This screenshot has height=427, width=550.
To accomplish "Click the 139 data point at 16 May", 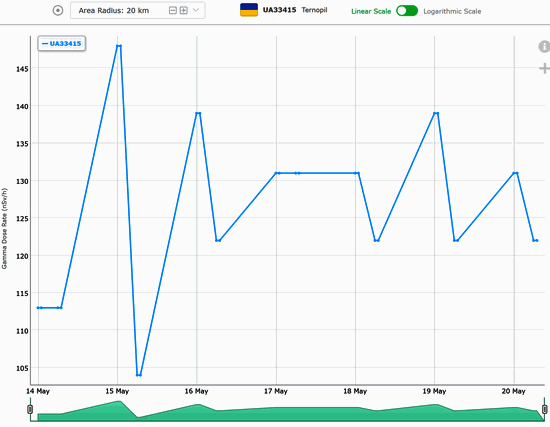I will (198, 113).
